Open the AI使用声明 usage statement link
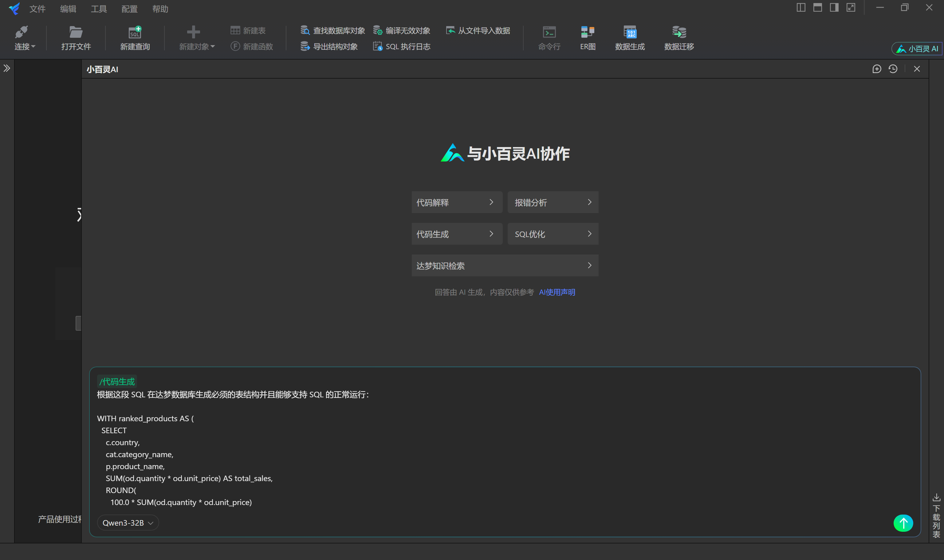The height and width of the screenshot is (560, 944). [557, 292]
